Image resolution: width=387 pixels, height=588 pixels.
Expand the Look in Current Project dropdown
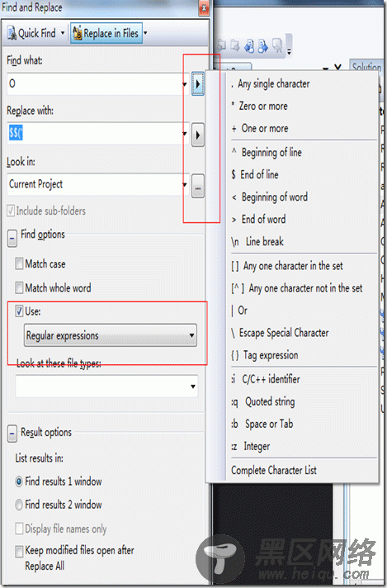(98, 184)
